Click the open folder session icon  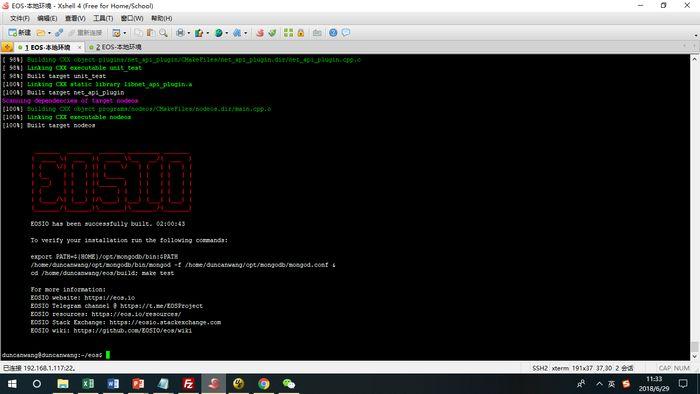tap(41, 33)
